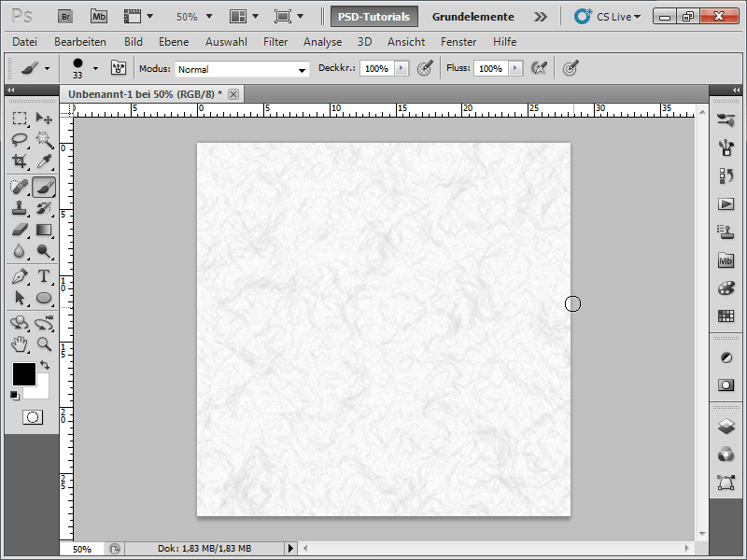Toggle Quick Mask mode
The image size is (747, 560).
[x=33, y=417]
